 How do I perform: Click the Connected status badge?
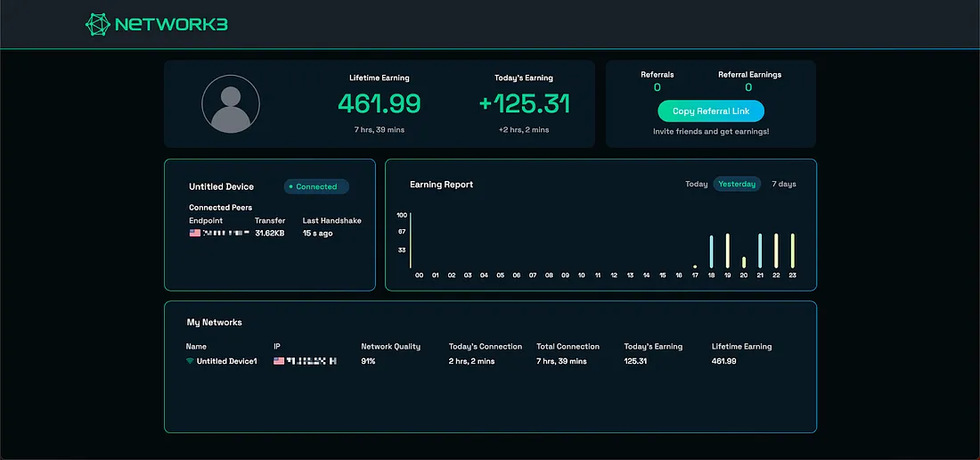(x=316, y=186)
